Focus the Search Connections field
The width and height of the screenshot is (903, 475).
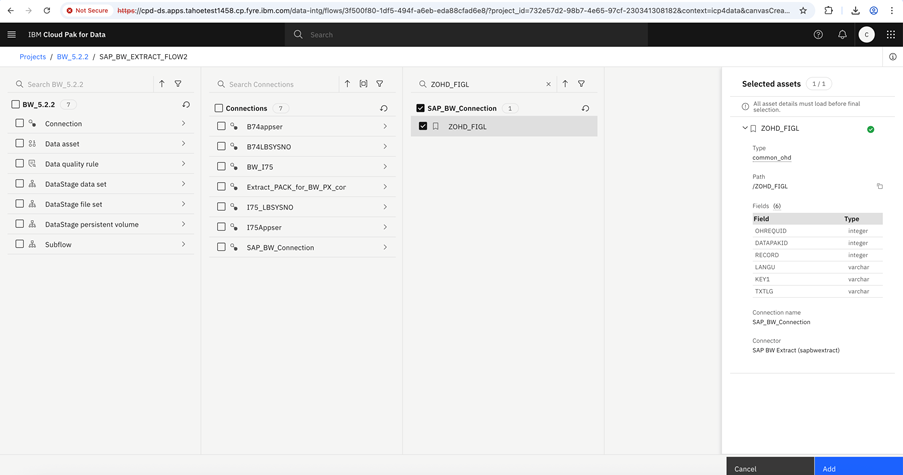275,84
